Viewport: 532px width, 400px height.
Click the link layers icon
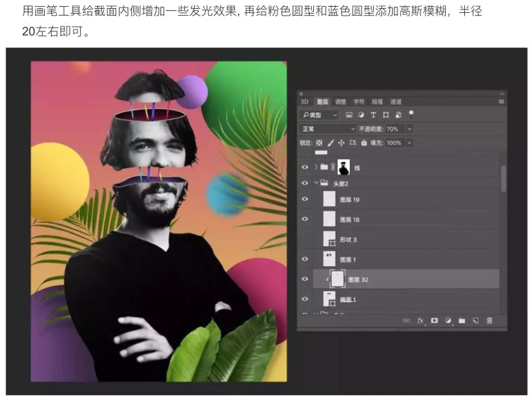click(406, 320)
